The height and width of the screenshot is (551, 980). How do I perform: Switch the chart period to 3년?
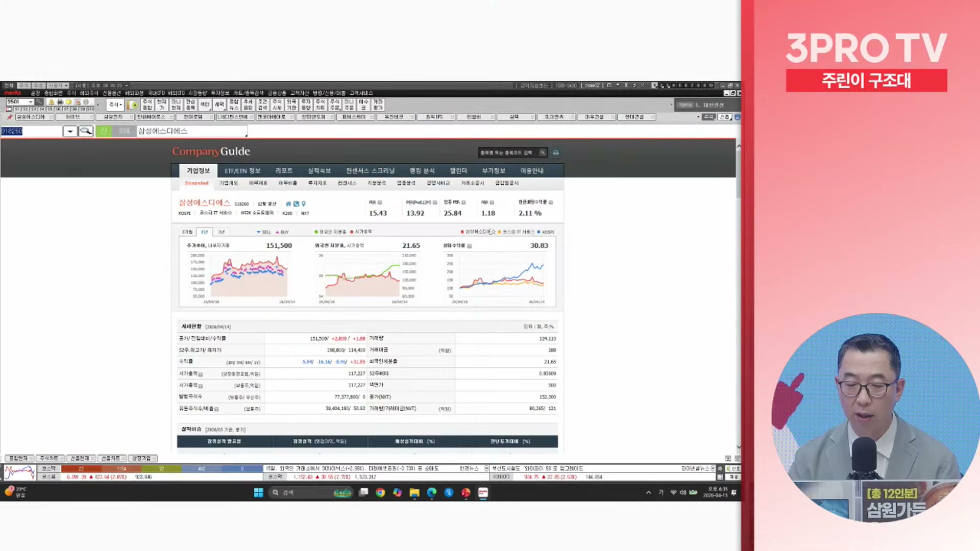tap(222, 232)
